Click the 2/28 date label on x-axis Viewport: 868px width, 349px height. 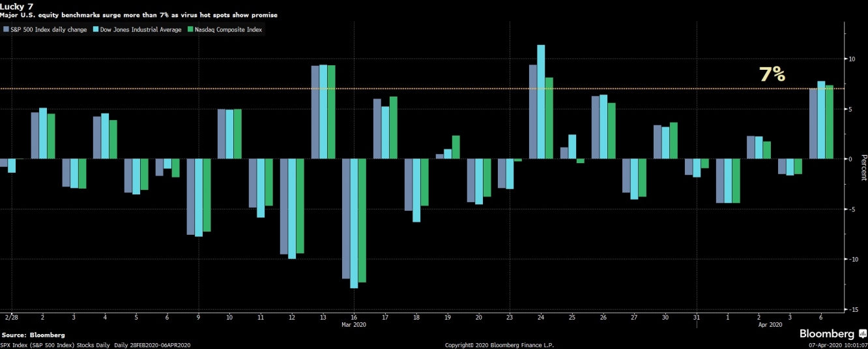tap(11, 316)
